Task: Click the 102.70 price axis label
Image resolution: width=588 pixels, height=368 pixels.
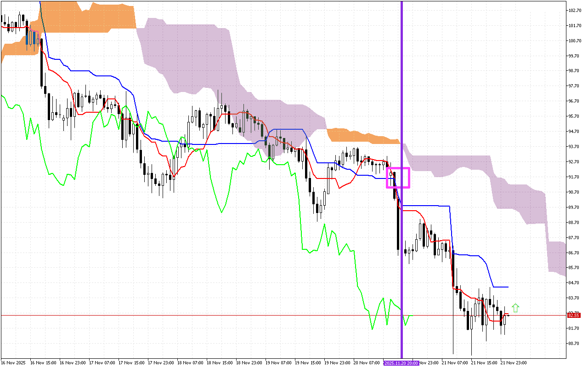Action: (x=575, y=10)
